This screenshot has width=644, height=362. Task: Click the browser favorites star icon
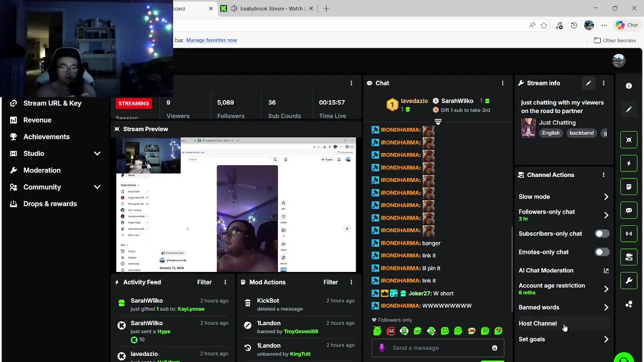[x=544, y=25]
